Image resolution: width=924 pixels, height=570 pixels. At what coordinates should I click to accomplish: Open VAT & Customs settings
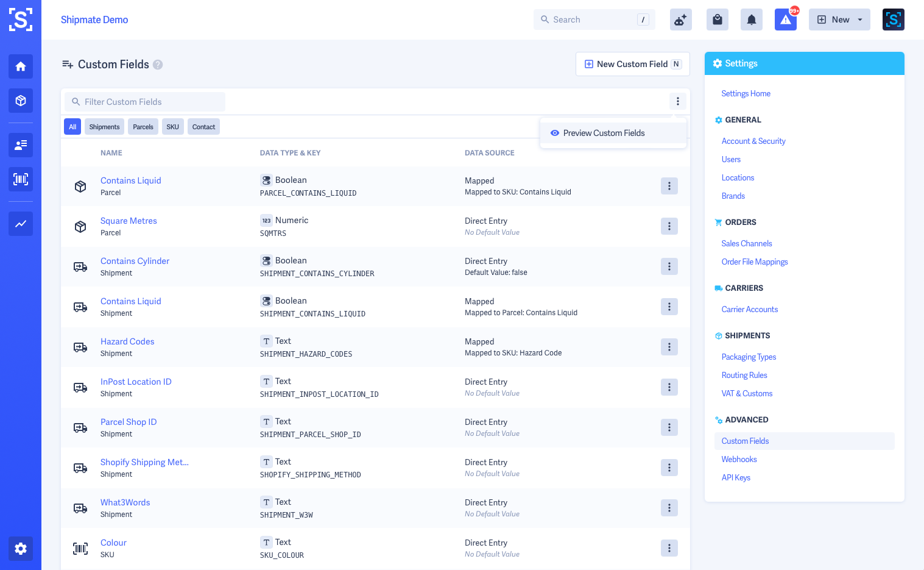[x=747, y=393]
